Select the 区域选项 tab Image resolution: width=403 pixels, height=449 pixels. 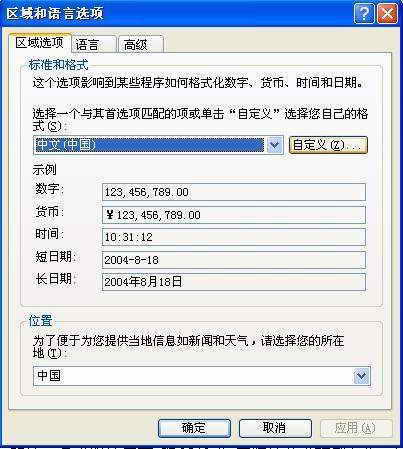point(40,43)
